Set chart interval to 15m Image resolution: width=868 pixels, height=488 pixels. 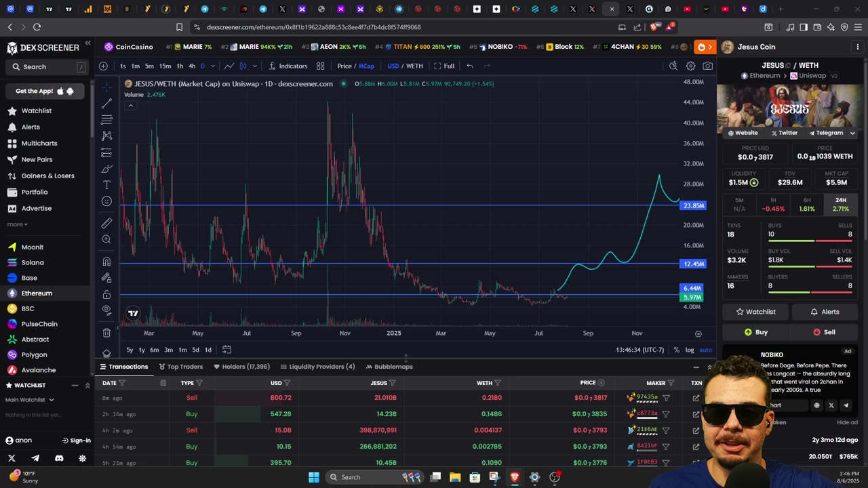pos(165,66)
